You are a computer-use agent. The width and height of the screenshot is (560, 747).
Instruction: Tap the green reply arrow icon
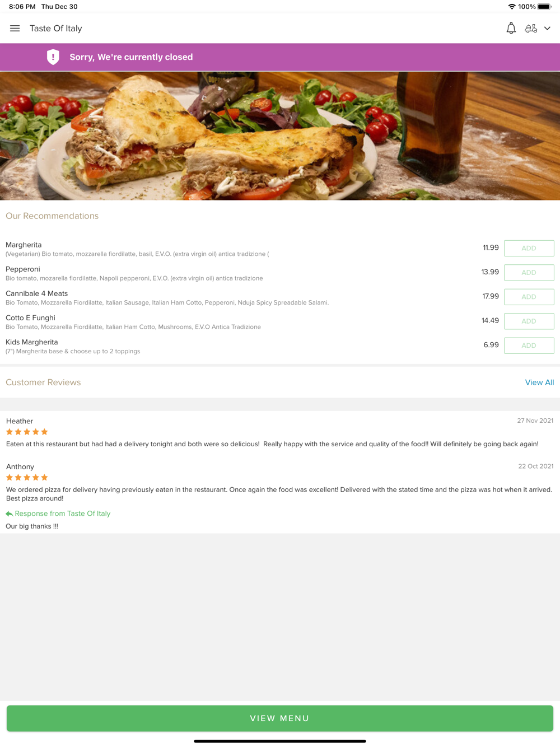click(x=9, y=513)
